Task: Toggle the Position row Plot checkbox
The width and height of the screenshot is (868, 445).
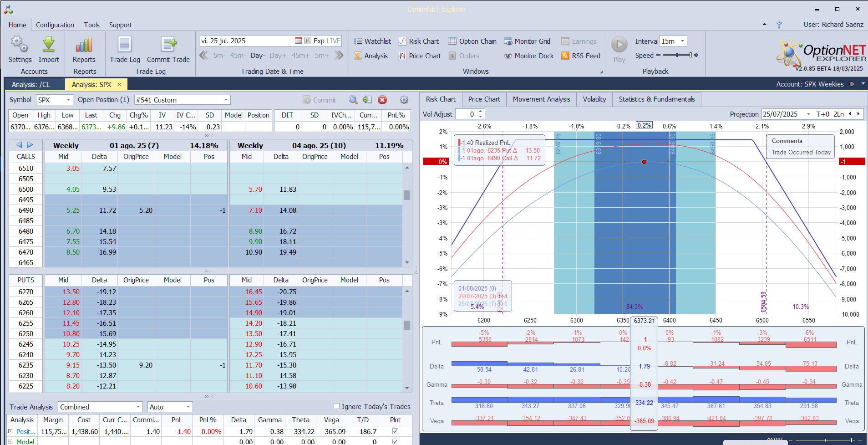Action: click(395, 431)
